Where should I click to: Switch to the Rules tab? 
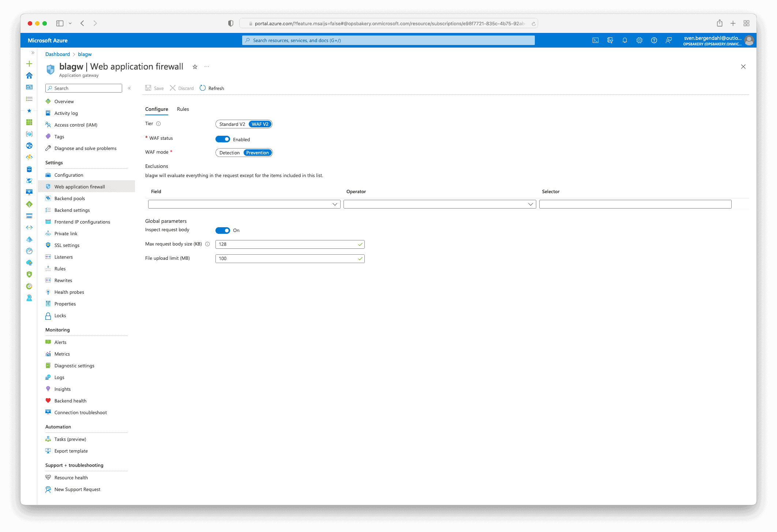tap(183, 109)
